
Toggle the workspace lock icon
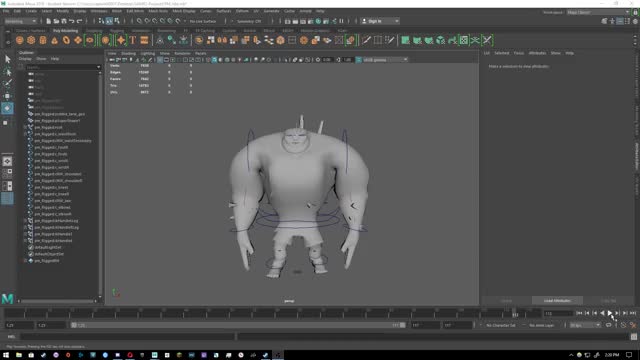635,13
